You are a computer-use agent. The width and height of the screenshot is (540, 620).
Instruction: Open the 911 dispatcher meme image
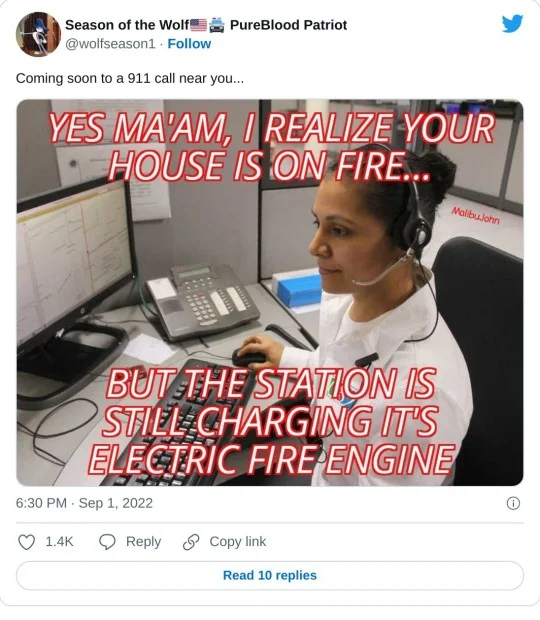point(270,293)
